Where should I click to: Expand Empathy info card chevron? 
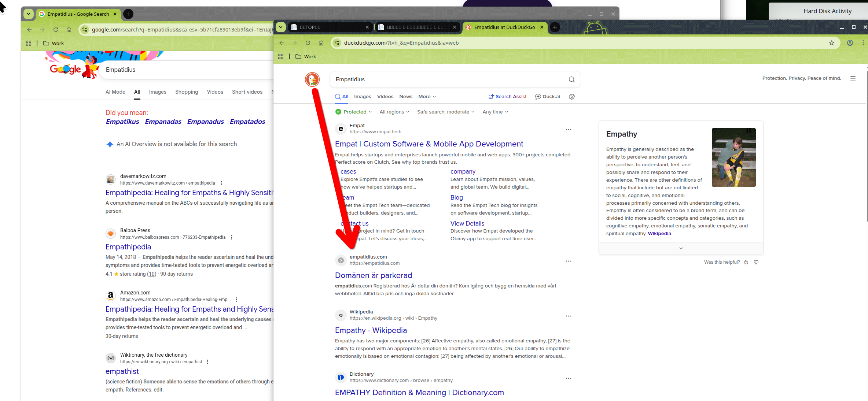[681, 248]
